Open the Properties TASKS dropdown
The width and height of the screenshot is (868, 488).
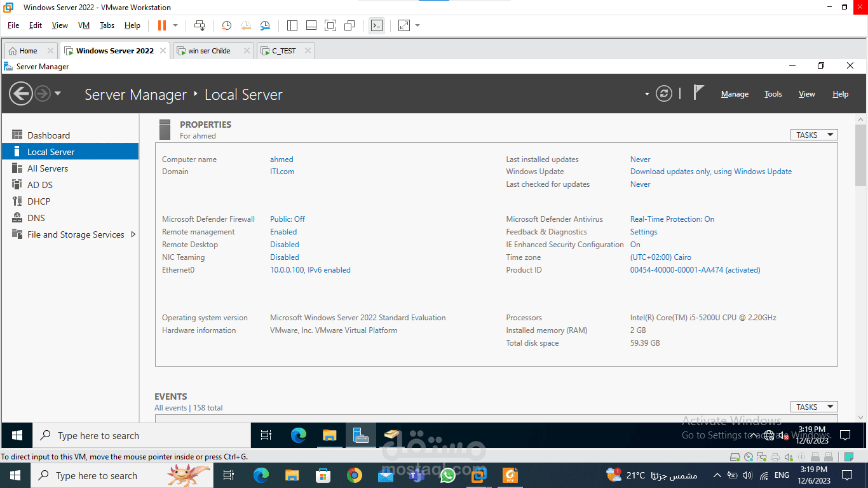[814, 135]
